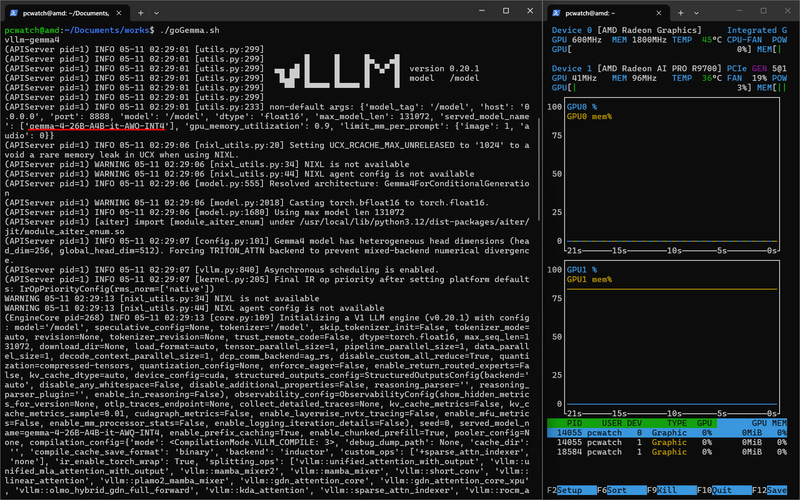Image resolution: width=800 pixels, height=500 pixels.
Task: Click the TEMP 45°C reading for Device 0
Action: (x=697, y=40)
